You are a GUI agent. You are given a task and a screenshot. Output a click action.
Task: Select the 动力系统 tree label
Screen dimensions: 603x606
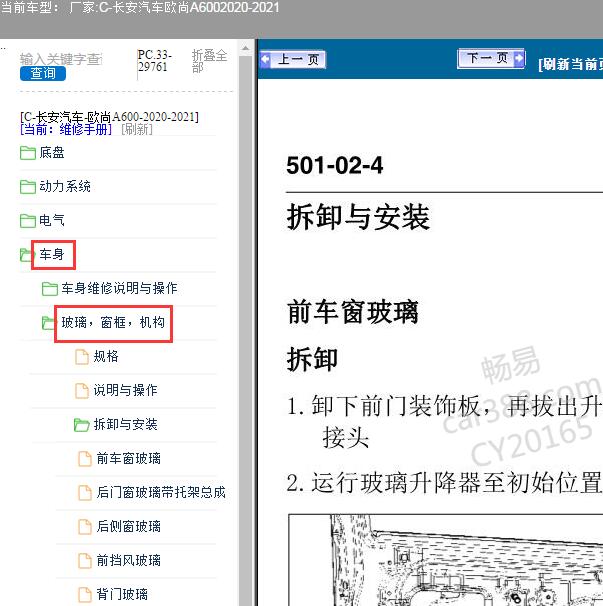pos(65,187)
